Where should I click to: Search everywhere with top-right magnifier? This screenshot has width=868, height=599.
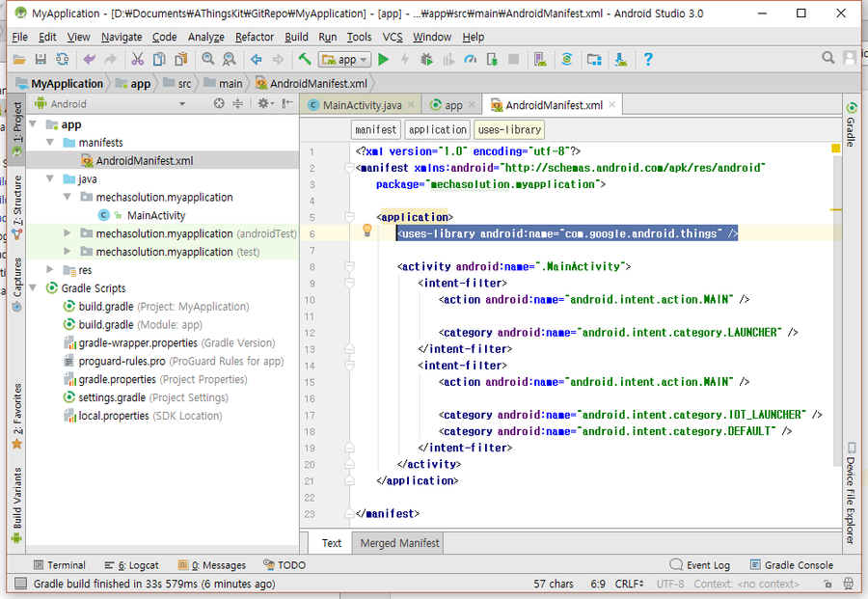click(x=828, y=58)
